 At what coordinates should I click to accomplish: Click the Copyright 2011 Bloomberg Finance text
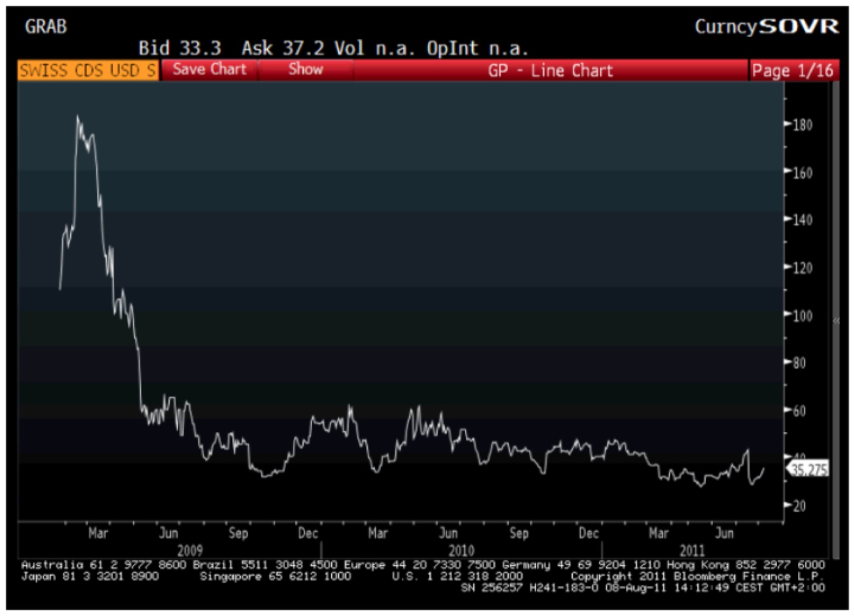click(697, 576)
